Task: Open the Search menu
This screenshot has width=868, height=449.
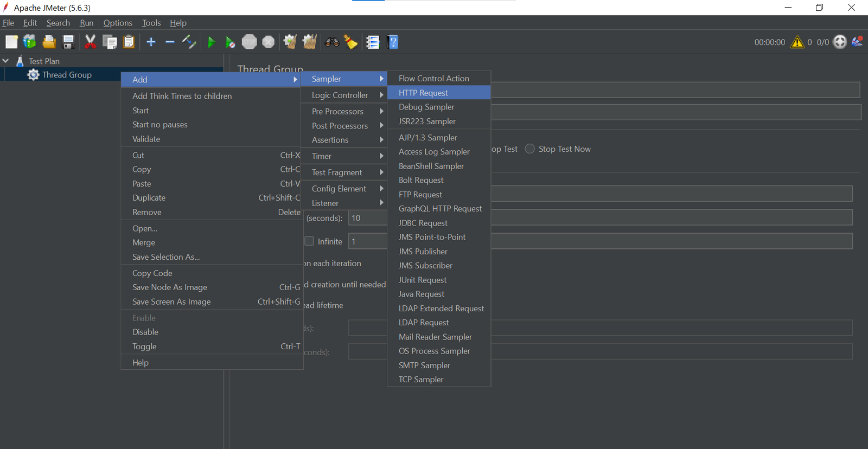Action: pyautogui.click(x=58, y=23)
